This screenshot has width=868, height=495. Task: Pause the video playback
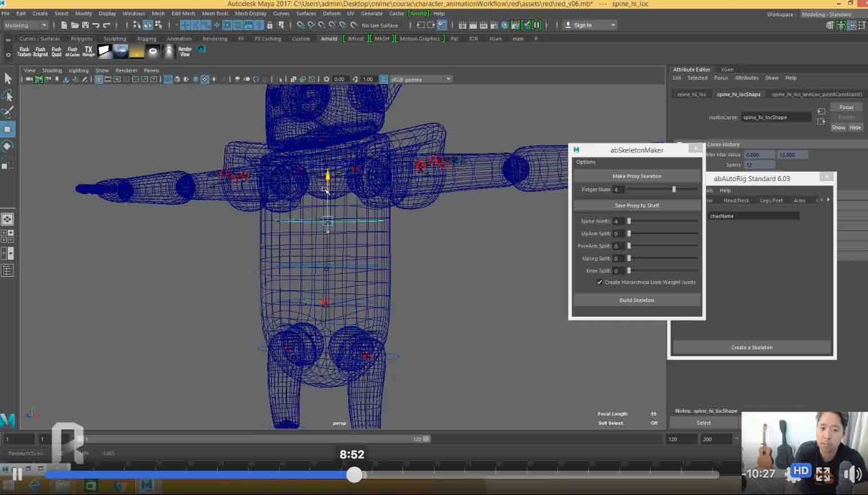coord(17,474)
